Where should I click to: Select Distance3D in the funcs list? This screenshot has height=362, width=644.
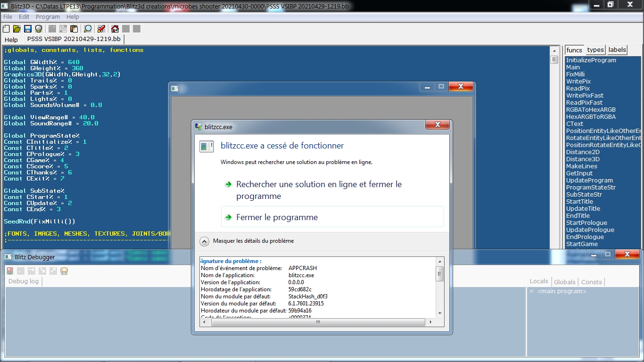tap(583, 159)
